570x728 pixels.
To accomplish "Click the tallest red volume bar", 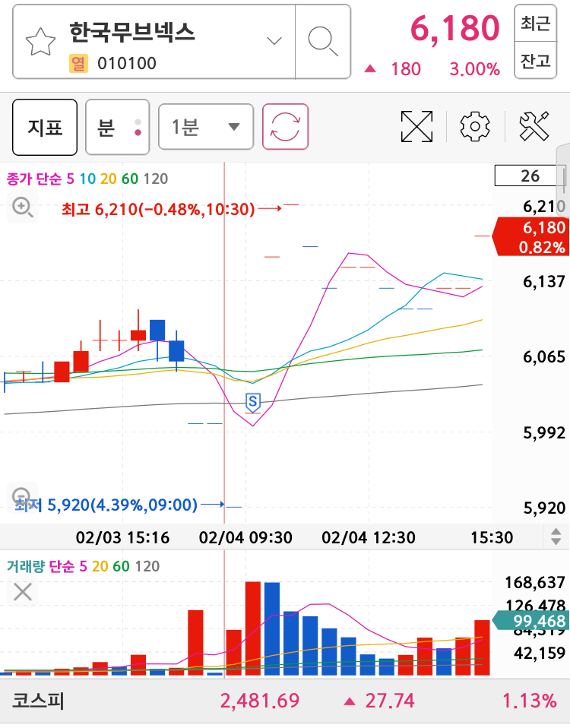I will [x=253, y=628].
